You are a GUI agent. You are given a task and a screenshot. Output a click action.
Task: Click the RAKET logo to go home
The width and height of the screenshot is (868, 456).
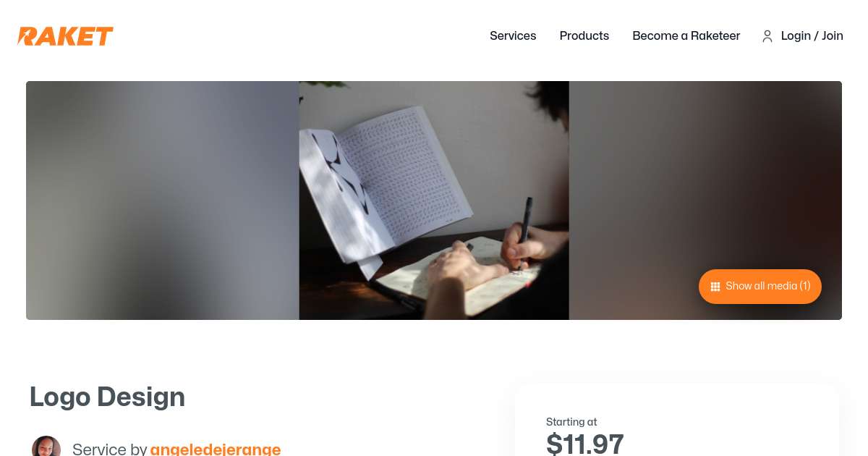coord(66,36)
